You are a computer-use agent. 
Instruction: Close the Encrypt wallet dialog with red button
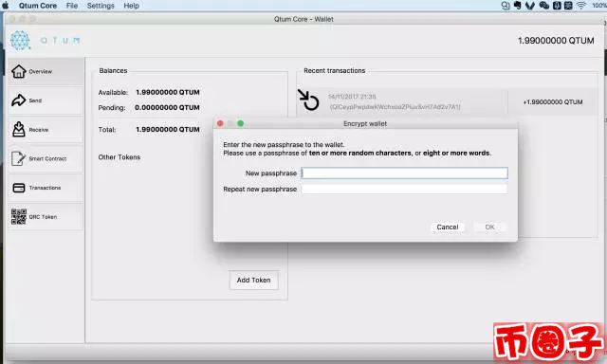coord(220,123)
